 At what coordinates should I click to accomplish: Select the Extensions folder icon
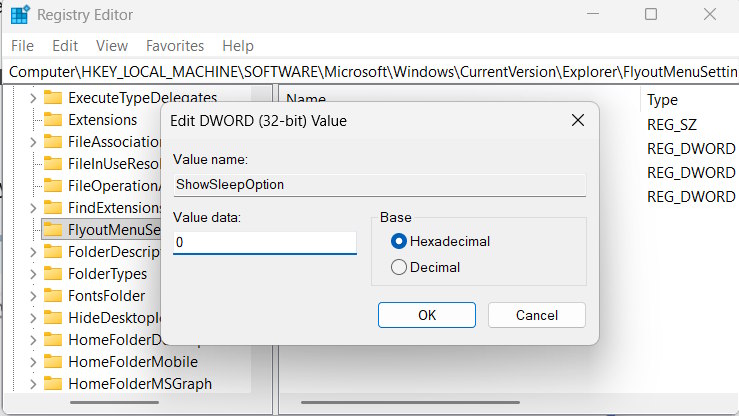click(x=53, y=120)
